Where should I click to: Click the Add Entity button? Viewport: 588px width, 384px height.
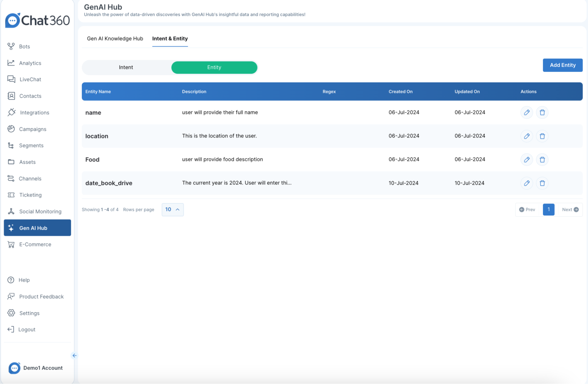[x=563, y=65]
